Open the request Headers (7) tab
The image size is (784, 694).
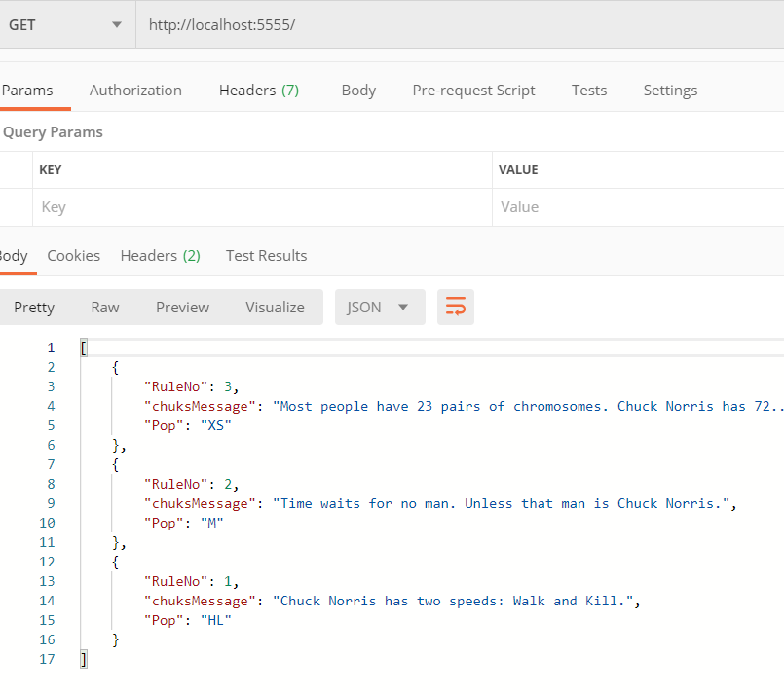(x=258, y=91)
